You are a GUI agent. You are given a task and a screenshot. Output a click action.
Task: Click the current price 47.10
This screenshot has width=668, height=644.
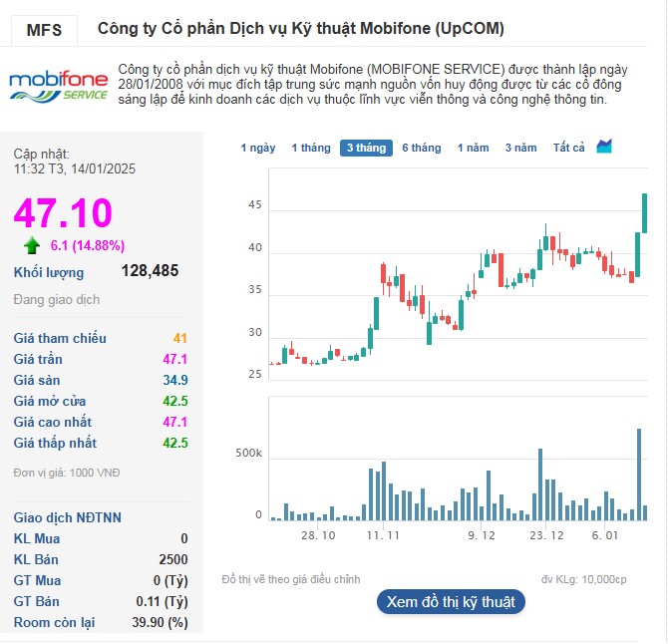point(63,213)
